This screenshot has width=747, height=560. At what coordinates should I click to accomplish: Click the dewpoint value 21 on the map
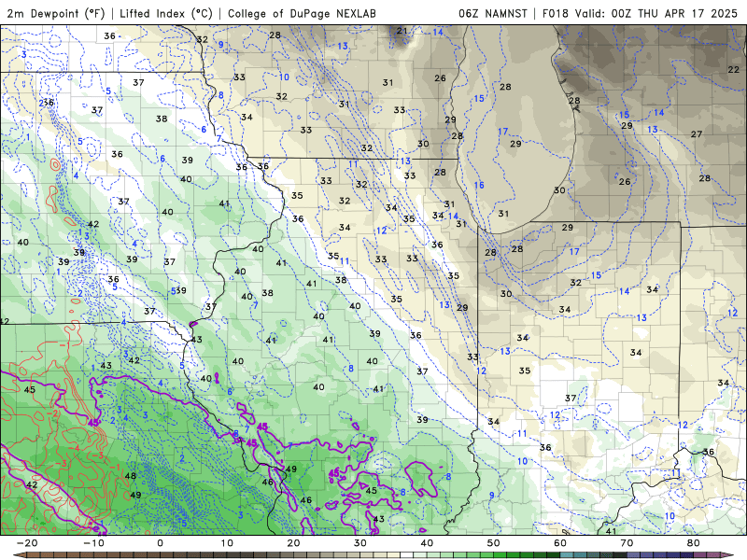tap(402, 31)
